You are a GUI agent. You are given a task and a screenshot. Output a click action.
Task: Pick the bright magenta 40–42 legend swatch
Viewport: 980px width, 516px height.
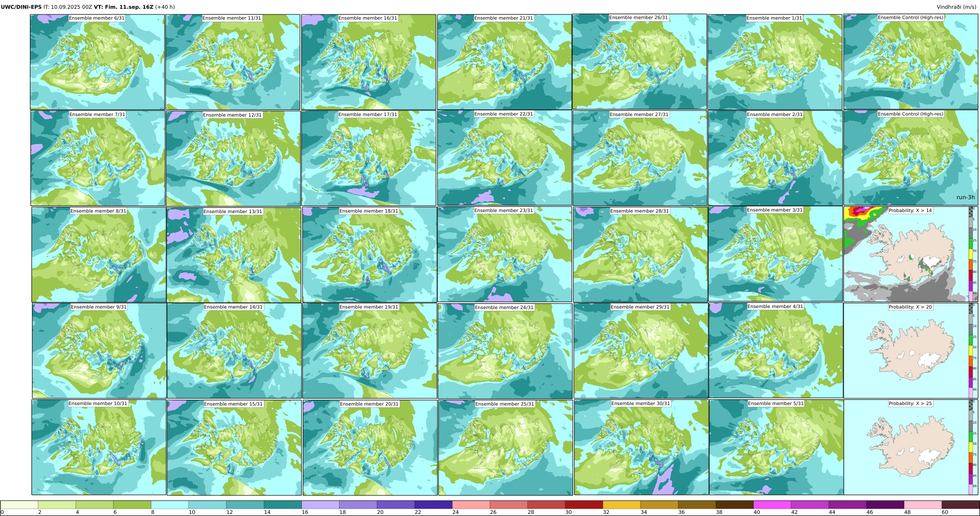click(772, 505)
